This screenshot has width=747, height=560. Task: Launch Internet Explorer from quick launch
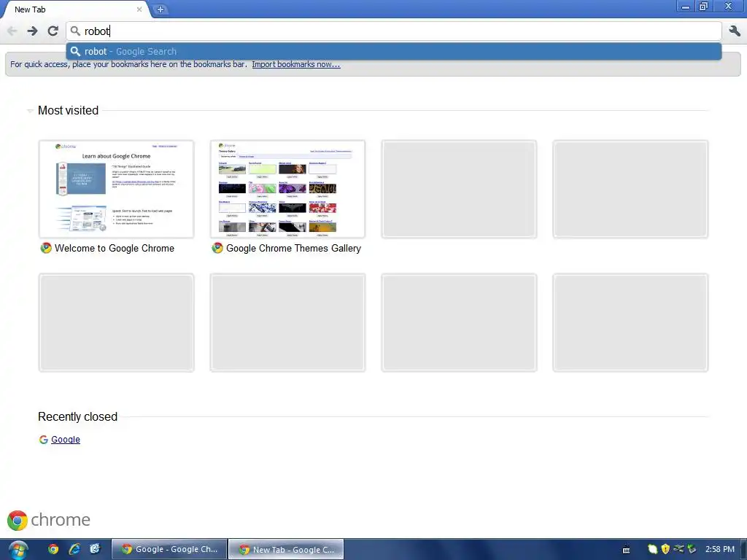(74, 549)
